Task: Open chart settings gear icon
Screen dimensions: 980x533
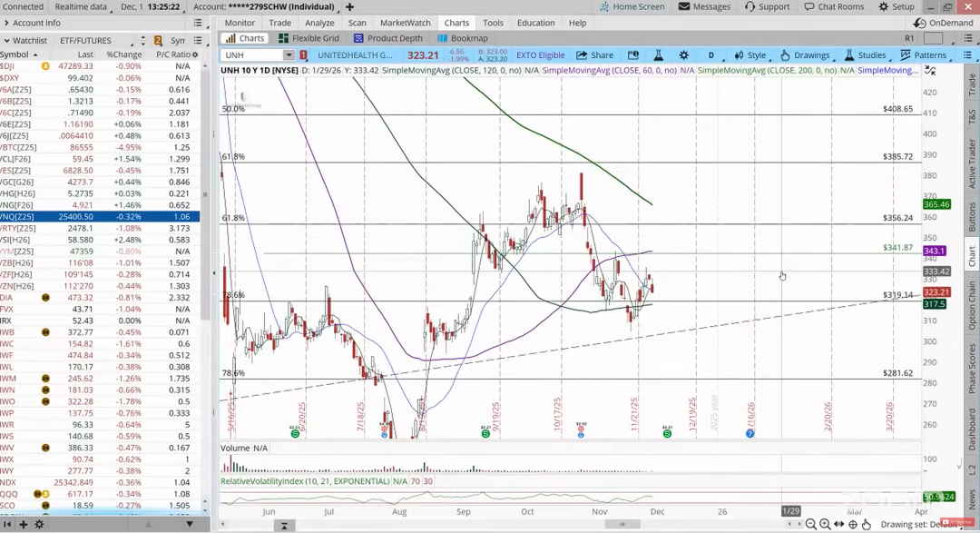Action: coord(684,55)
